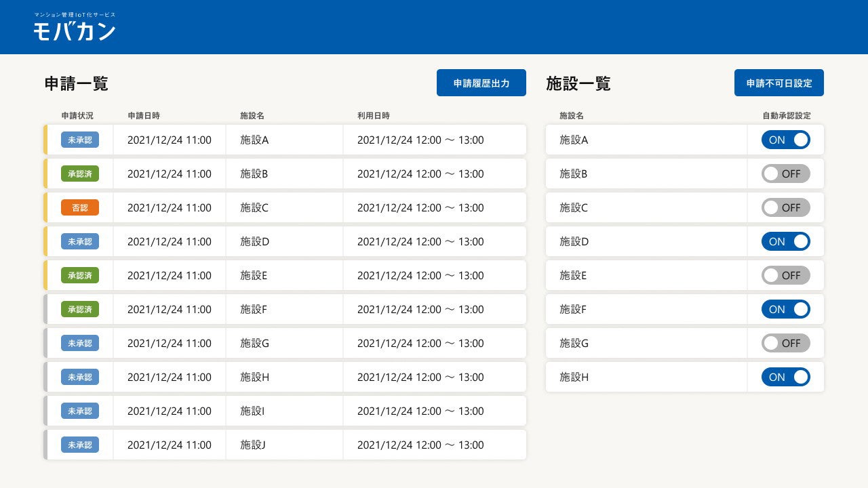The image size is (868, 488).
Task: Toggle 施設F auto-approval off
Action: pos(786,309)
